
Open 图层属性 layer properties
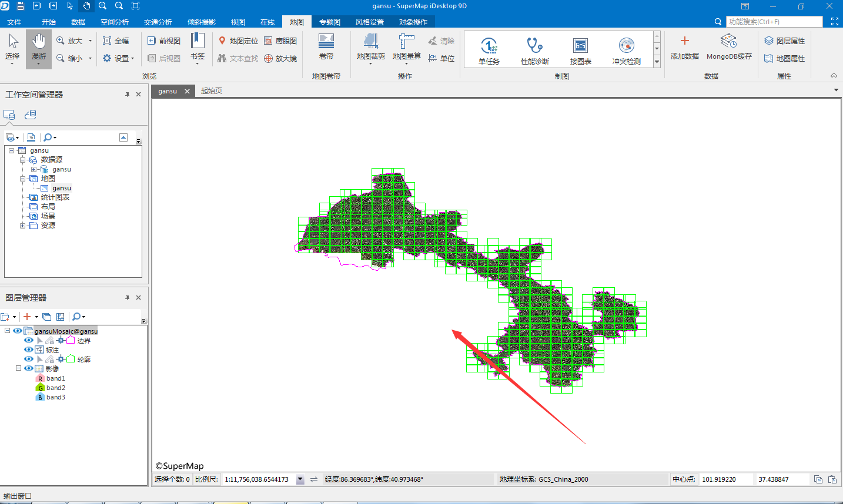(784, 41)
